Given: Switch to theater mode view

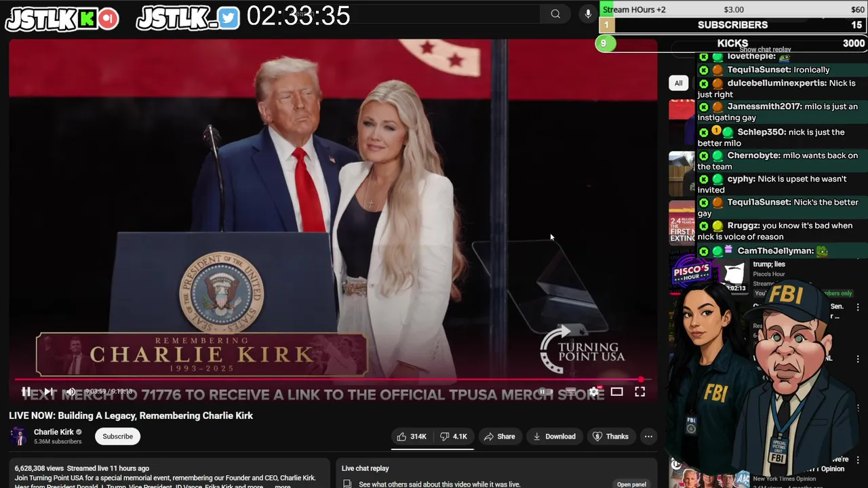Looking at the screenshot, I should (616, 392).
